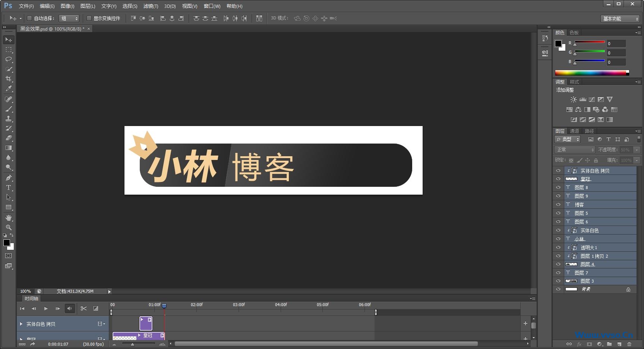Select the Lasso tool
This screenshot has width=644, height=349.
tap(9, 59)
